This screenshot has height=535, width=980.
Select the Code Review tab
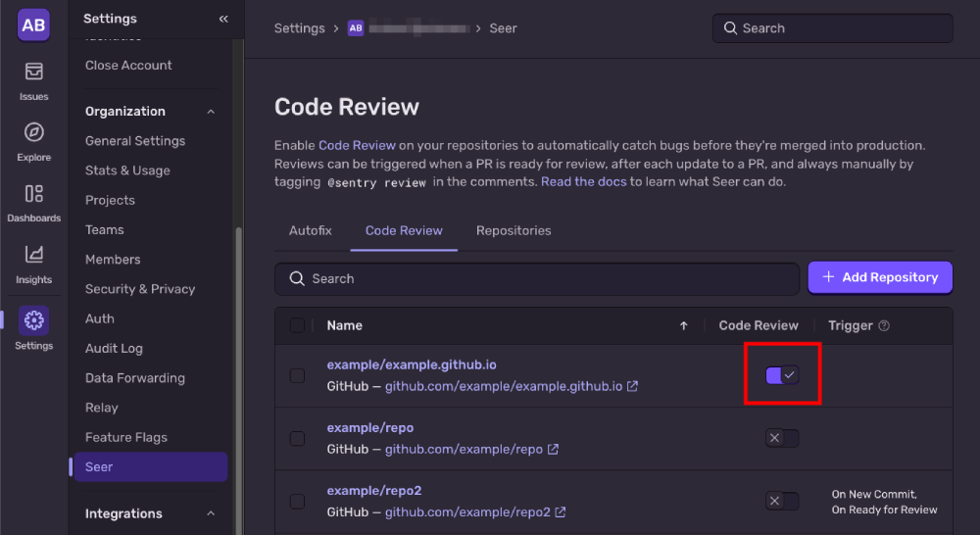(404, 230)
